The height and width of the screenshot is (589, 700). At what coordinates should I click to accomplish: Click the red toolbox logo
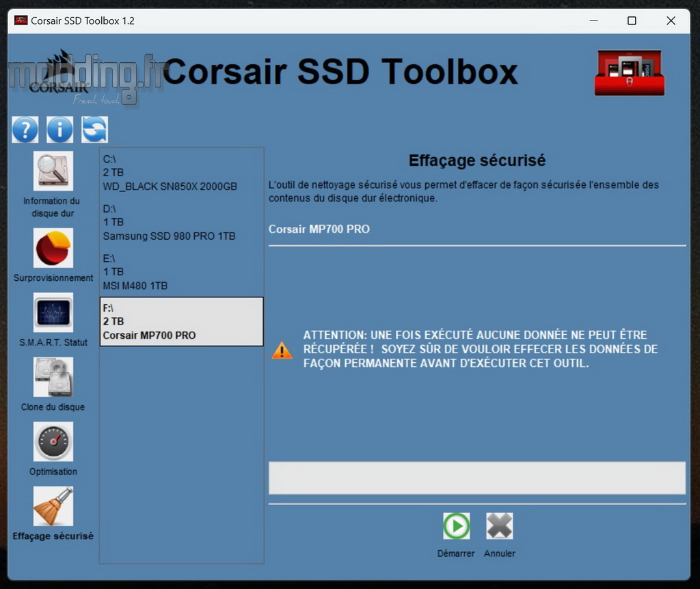tap(630, 72)
